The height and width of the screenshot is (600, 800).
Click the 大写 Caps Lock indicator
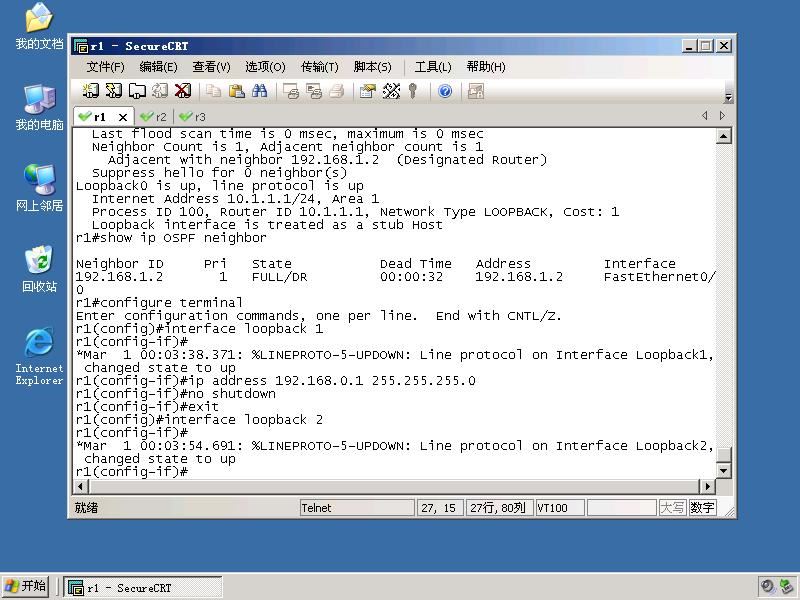point(672,508)
